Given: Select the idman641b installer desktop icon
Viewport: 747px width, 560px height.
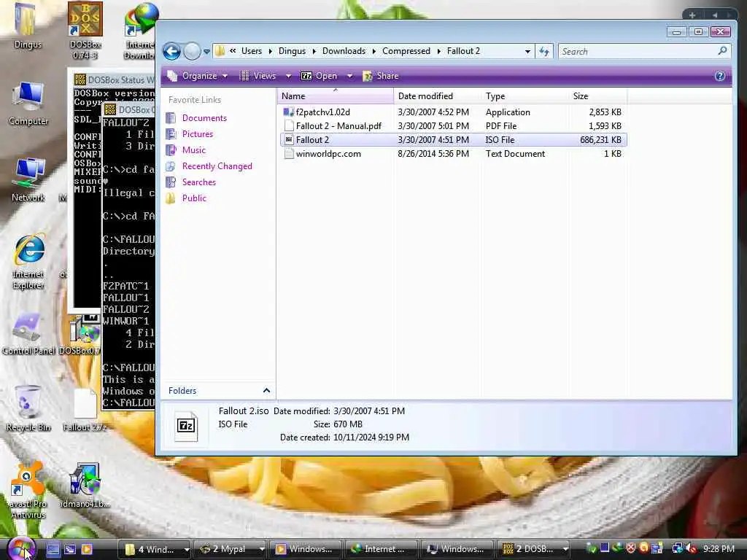Looking at the screenshot, I should tap(85, 486).
